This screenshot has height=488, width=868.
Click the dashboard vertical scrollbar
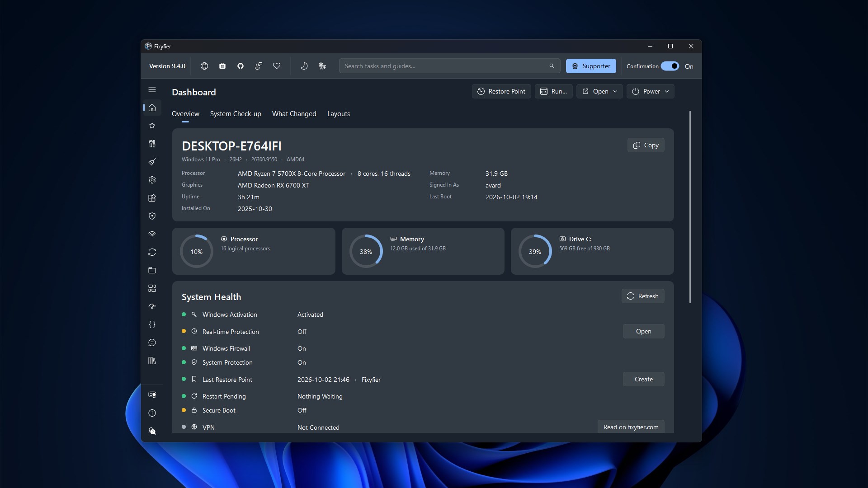point(690,207)
